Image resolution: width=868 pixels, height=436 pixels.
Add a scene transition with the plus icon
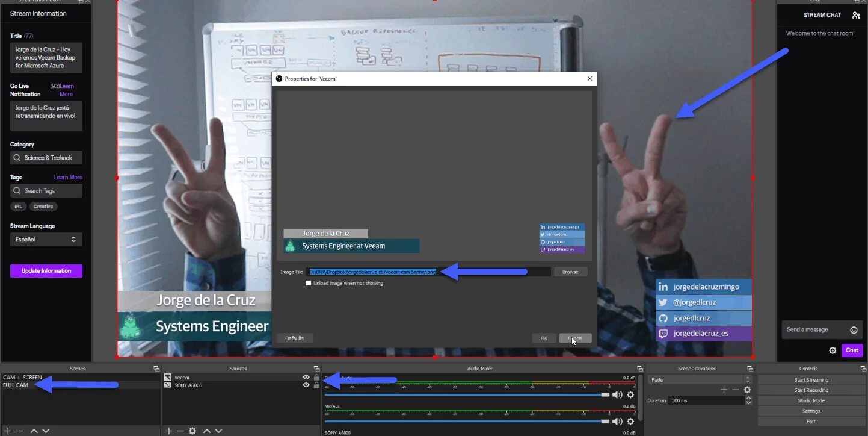click(724, 390)
